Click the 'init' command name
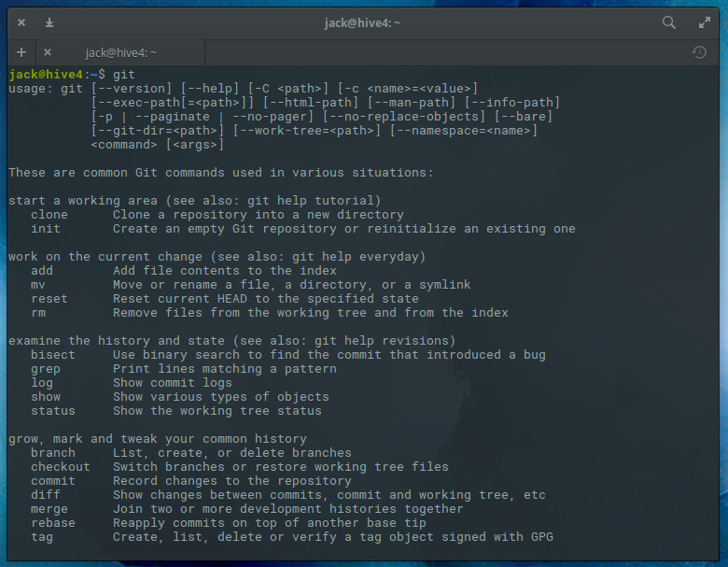 (46, 228)
